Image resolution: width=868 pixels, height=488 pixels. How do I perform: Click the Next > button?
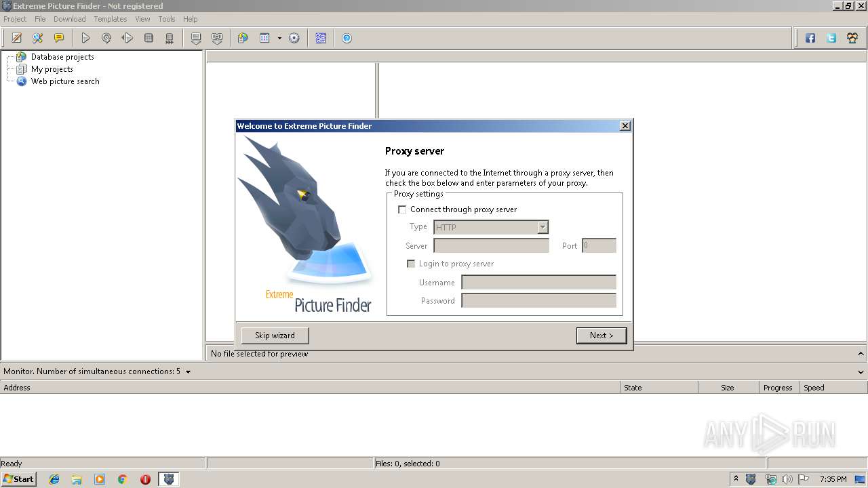click(601, 335)
